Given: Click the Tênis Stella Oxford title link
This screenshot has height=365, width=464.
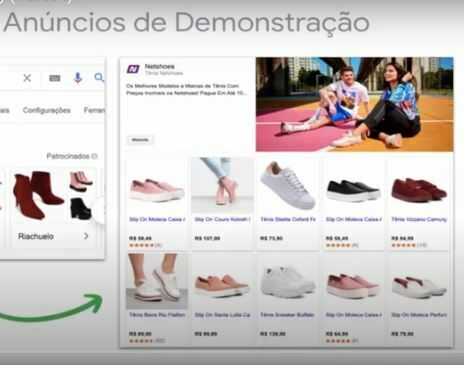Looking at the screenshot, I should [x=288, y=219].
